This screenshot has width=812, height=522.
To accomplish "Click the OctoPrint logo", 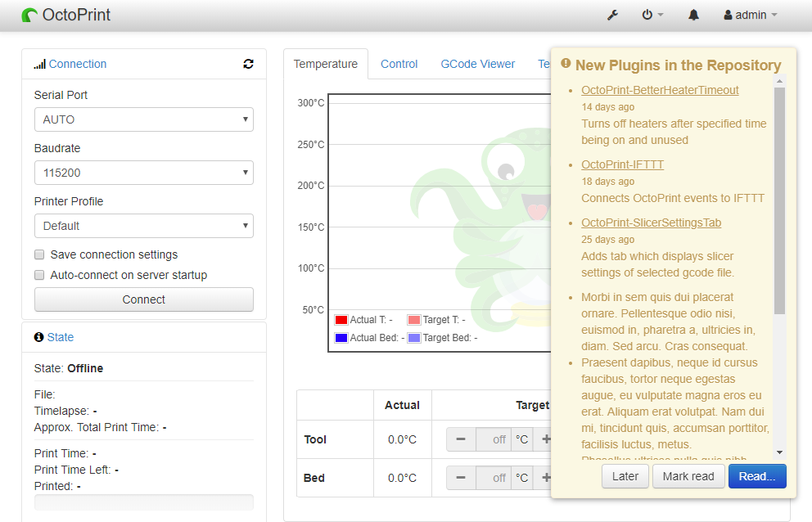I will tap(65, 15).
